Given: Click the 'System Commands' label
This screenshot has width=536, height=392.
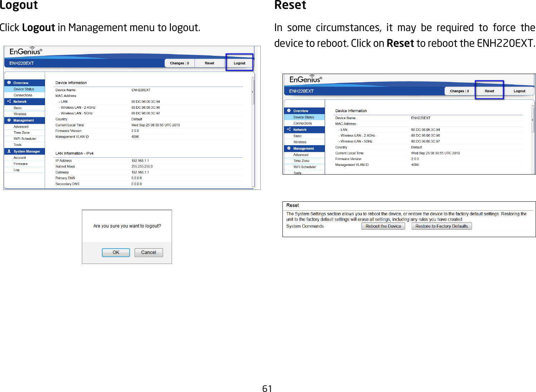Looking at the screenshot, I should (x=305, y=226).
